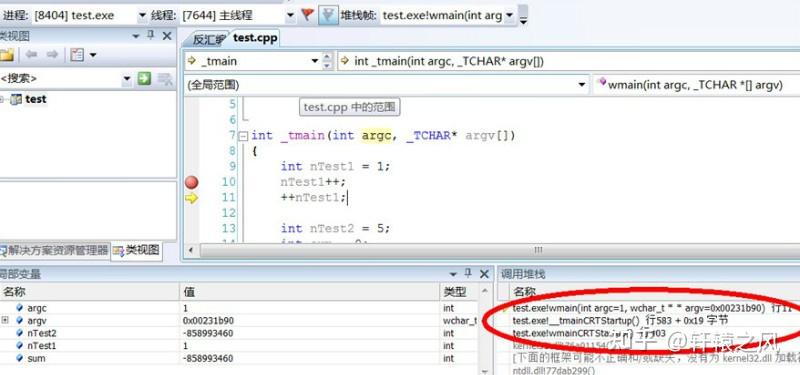Switch to the 解决方案资源管理器 tab
Screen dimensions: 800x375
coord(55,250)
